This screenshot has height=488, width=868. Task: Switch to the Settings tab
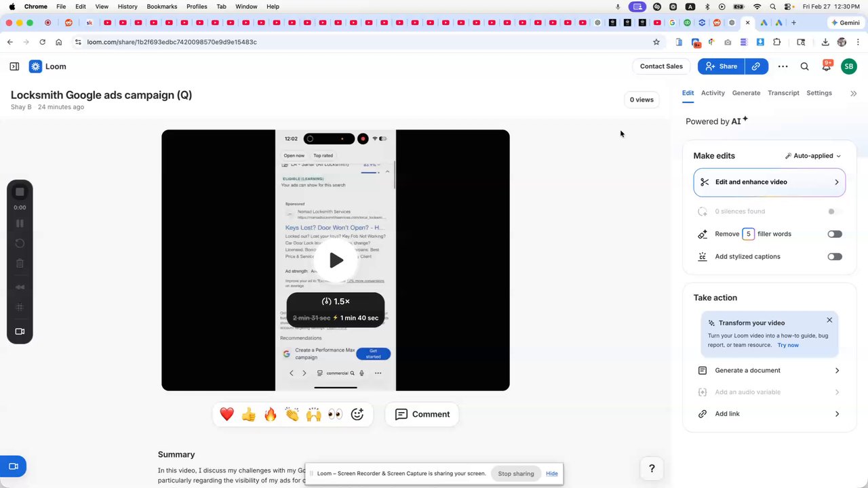tap(819, 93)
